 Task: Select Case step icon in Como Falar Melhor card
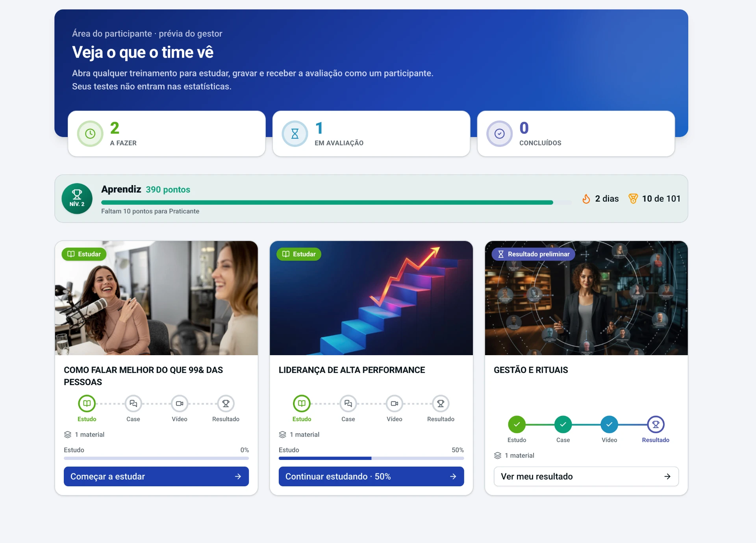133,404
